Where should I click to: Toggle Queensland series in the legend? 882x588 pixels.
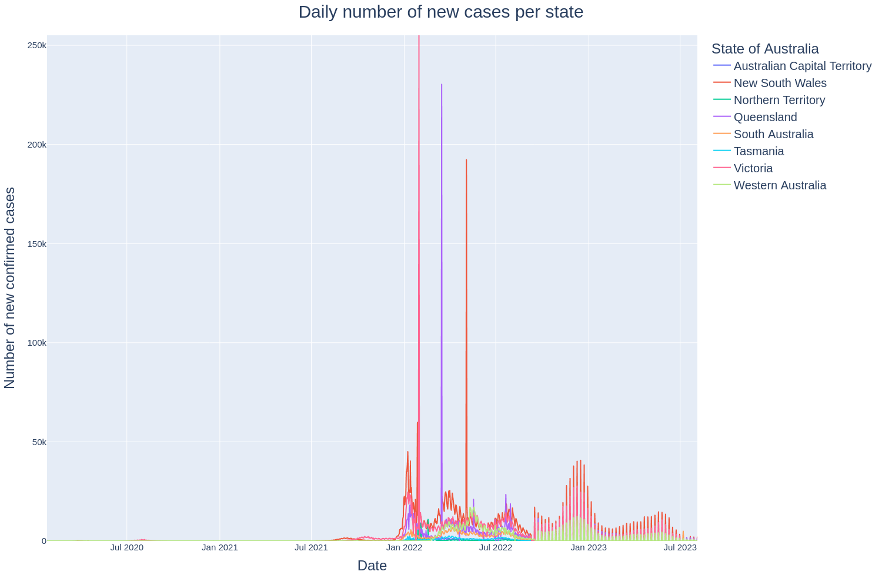tap(765, 117)
